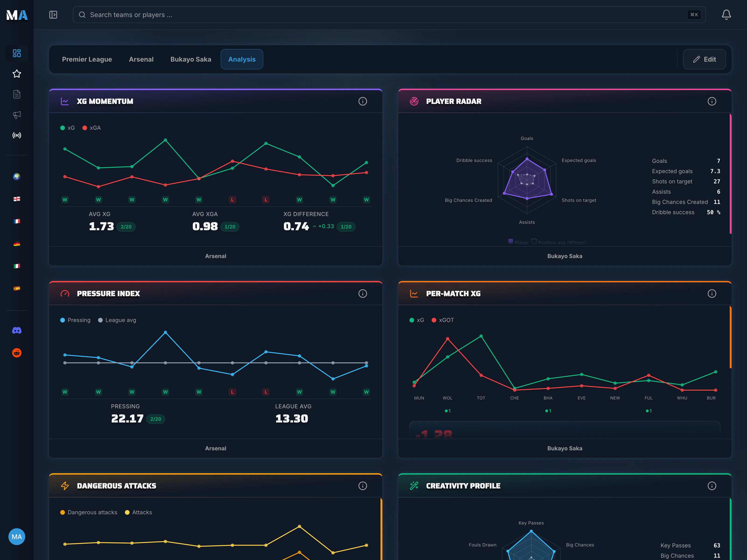Image resolution: width=747 pixels, height=560 pixels.
Task: Toggle Dangerous attacks legend item
Action: pyautogui.click(x=89, y=512)
